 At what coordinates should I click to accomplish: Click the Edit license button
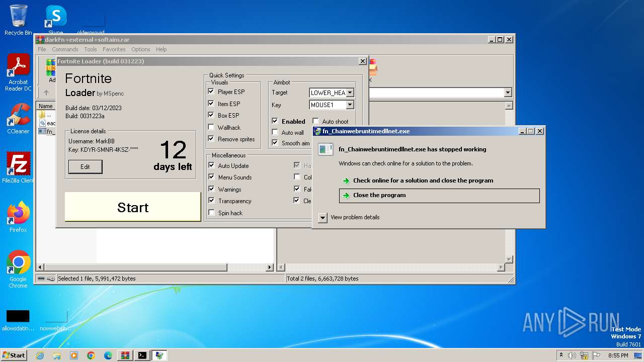(x=86, y=167)
